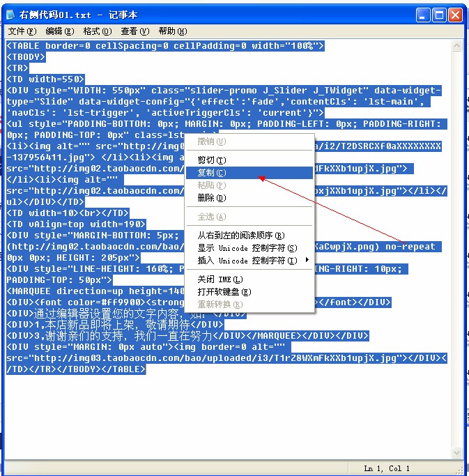
Task: Open the 查看(V) menu
Action: [x=134, y=31]
